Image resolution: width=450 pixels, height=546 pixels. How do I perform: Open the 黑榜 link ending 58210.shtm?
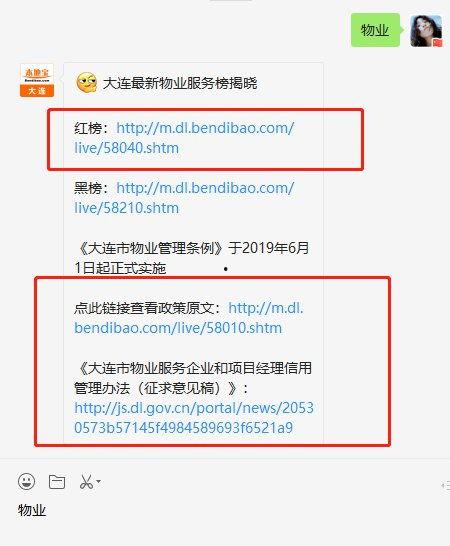tap(184, 198)
